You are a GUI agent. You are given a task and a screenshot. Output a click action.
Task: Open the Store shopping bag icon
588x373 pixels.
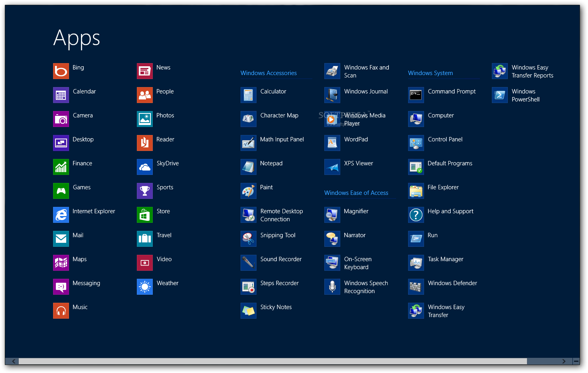tap(145, 215)
